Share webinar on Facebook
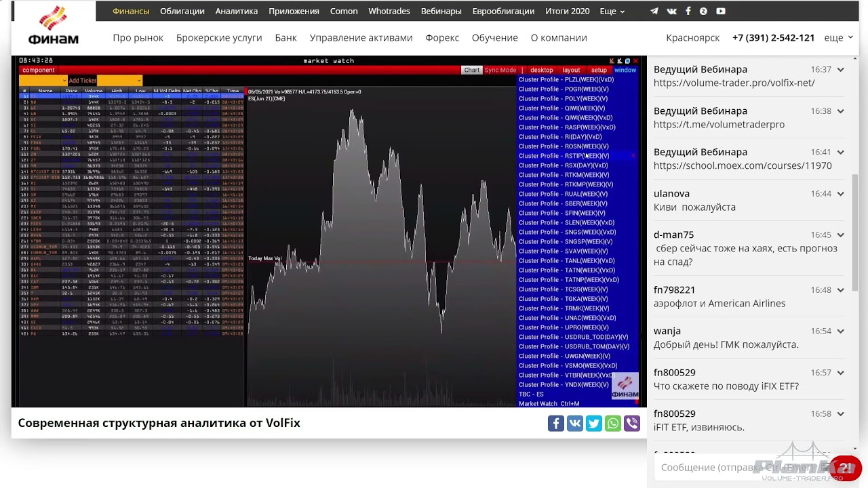Viewport: 868px width, 488px height. pyautogui.click(x=556, y=424)
